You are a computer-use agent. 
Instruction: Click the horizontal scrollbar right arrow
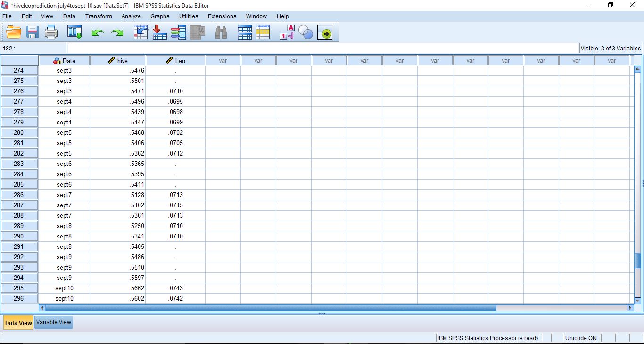[630, 308]
